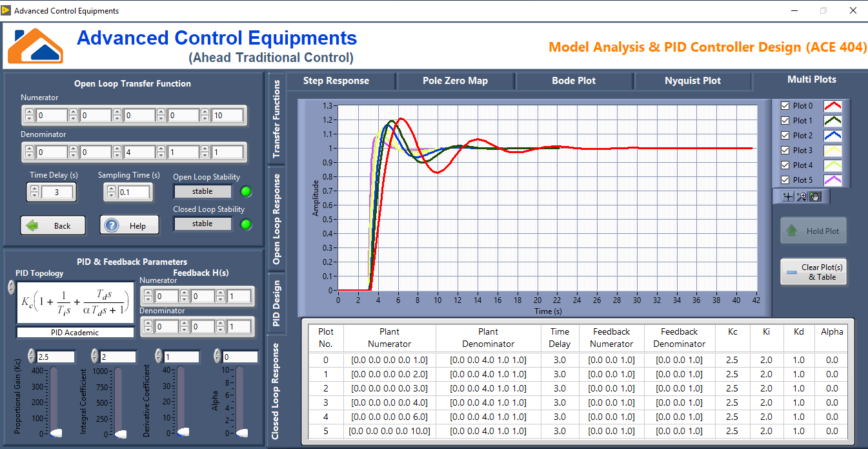Click the open-loop Denominator field showing 4

pos(139,152)
